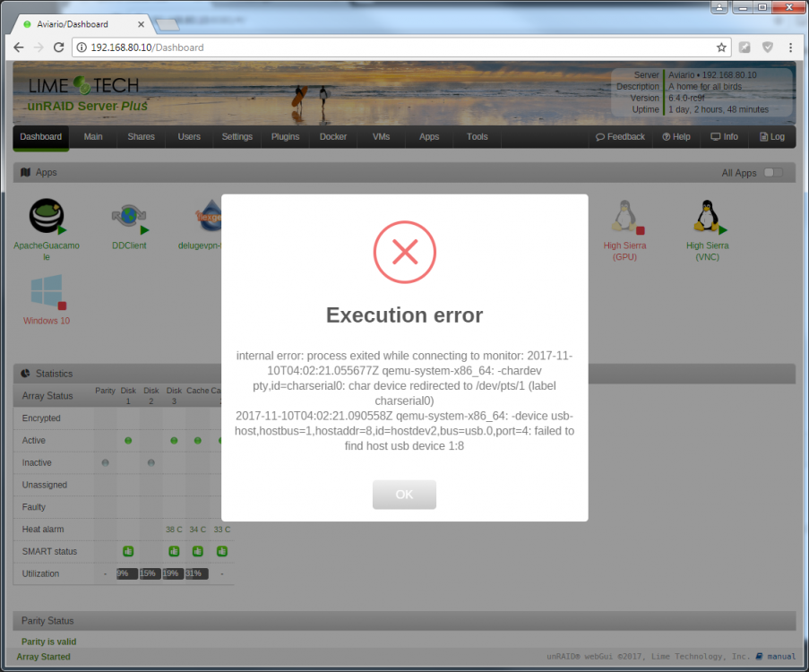Open the Tools tab
Viewport: 809px width, 672px height.
[x=477, y=137]
